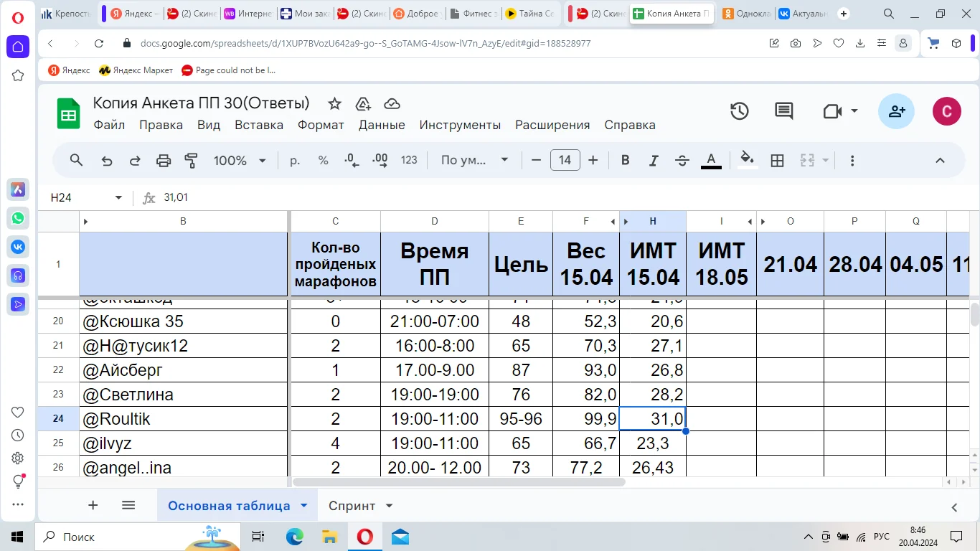This screenshot has width=980, height=551.
Task: Switch to the Сприн sheet tab
Action: click(x=352, y=505)
